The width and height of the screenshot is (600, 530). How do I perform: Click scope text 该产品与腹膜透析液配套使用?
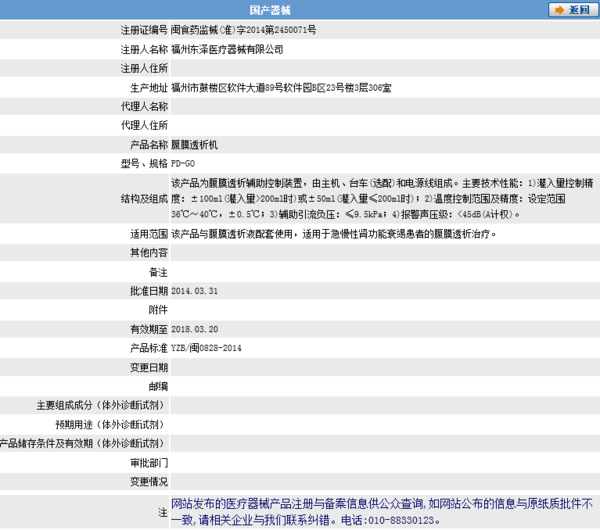[x=333, y=234]
